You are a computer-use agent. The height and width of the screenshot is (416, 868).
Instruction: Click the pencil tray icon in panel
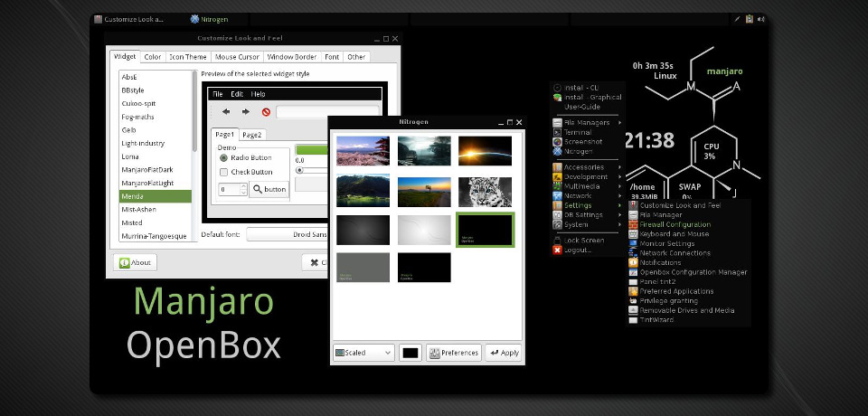[x=737, y=19]
